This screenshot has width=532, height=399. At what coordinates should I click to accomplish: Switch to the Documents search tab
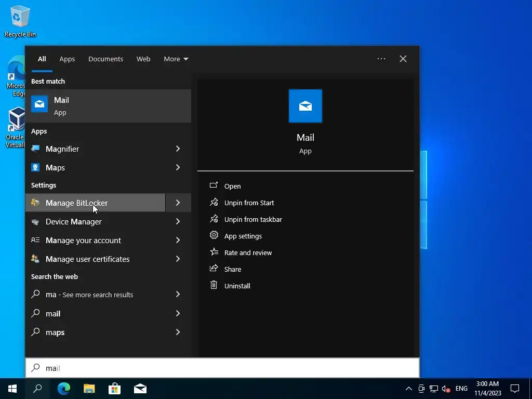click(x=105, y=59)
